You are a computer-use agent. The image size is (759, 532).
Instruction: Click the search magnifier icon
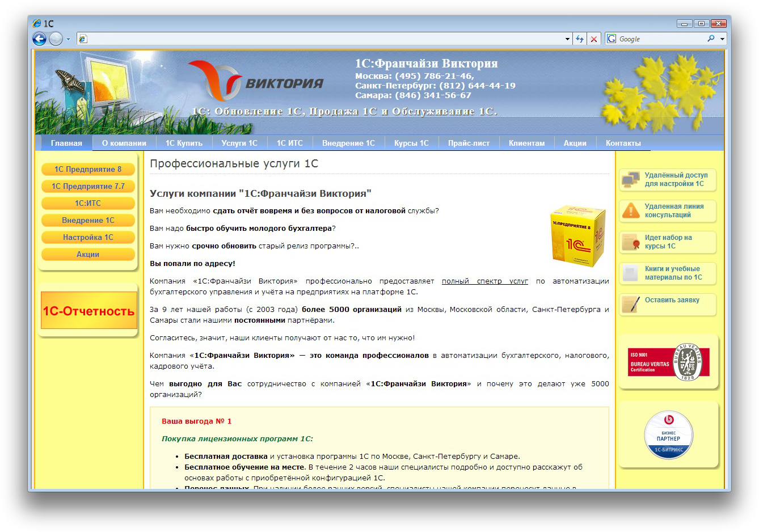711,39
